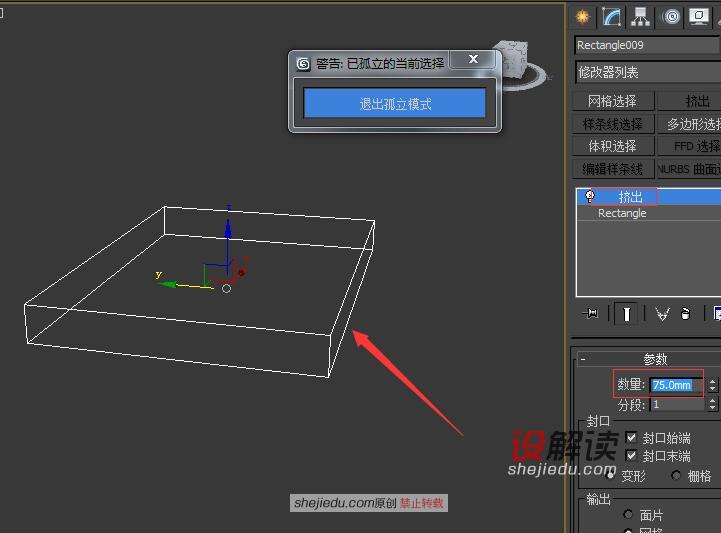Open the Create command panel tab
Screen dimensions: 721x533
(x=583, y=17)
